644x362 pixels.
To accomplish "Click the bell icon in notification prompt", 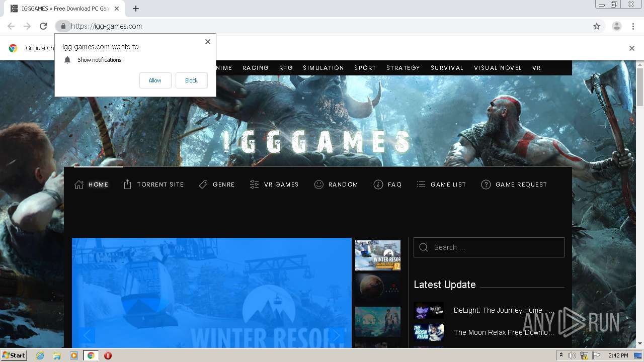I will pyautogui.click(x=67, y=60).
